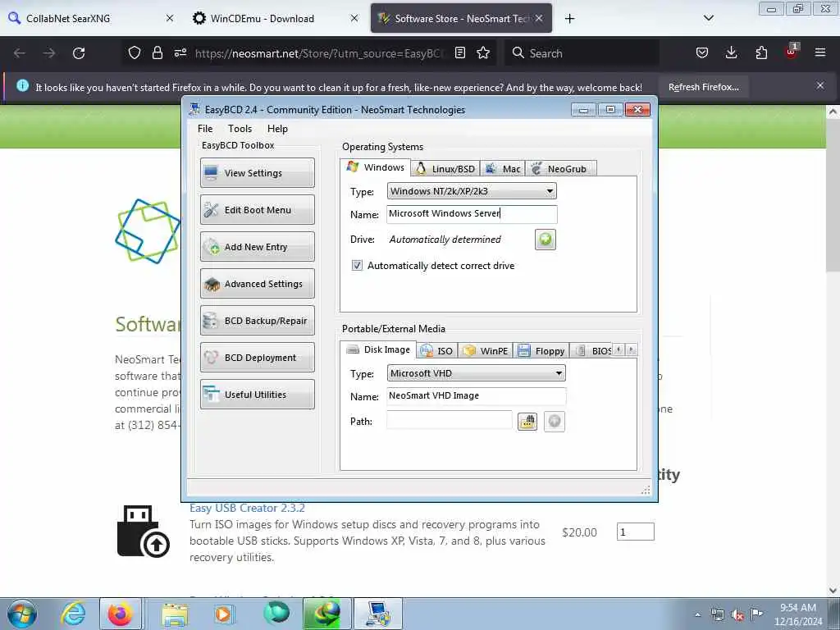The height and width of the screenshot is (630, 840).
Task: Show hidden system tray icons
Action: (x=697, y=615)
